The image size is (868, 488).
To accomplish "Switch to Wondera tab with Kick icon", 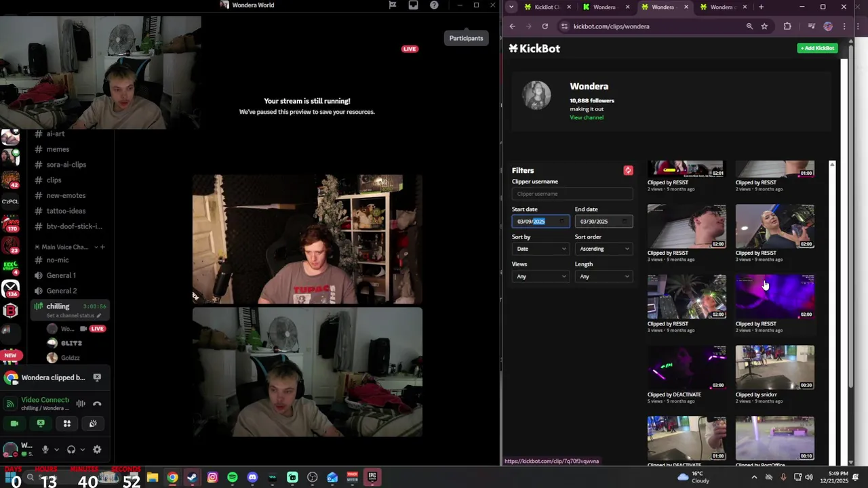I will [605, 7].
